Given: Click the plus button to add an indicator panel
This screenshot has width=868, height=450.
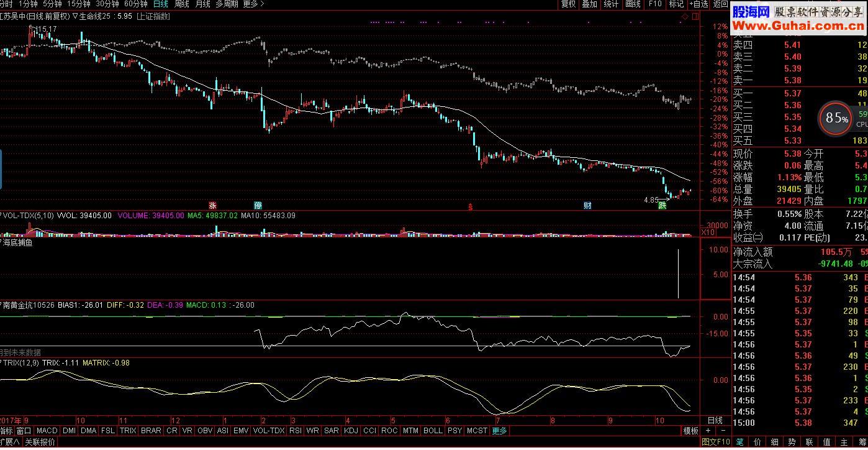Looking at the screenshot, I should tap(708, 430).
